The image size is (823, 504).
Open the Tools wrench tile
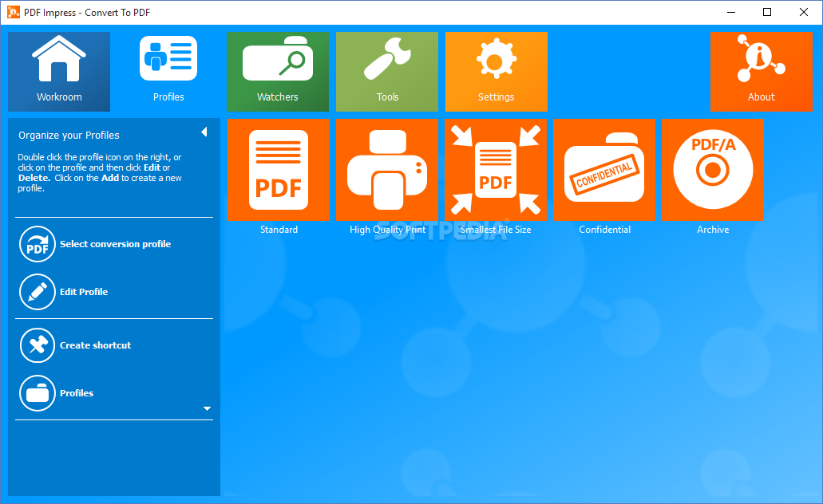387,71
